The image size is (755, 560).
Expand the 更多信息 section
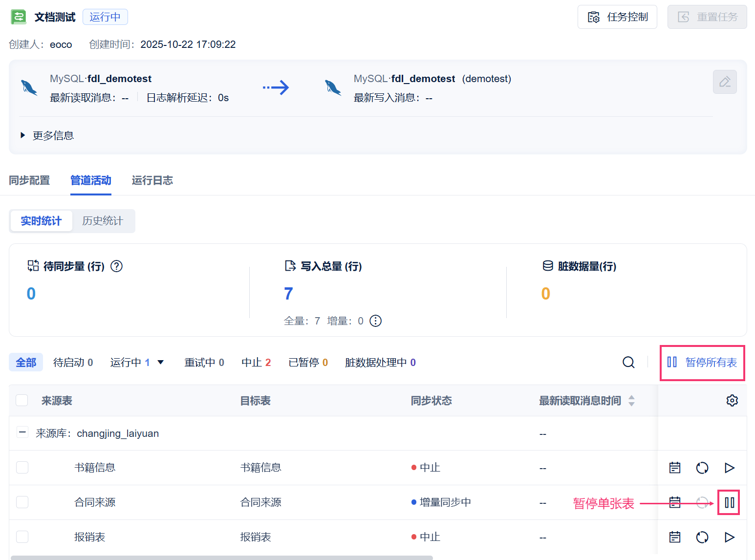[47, 135]
